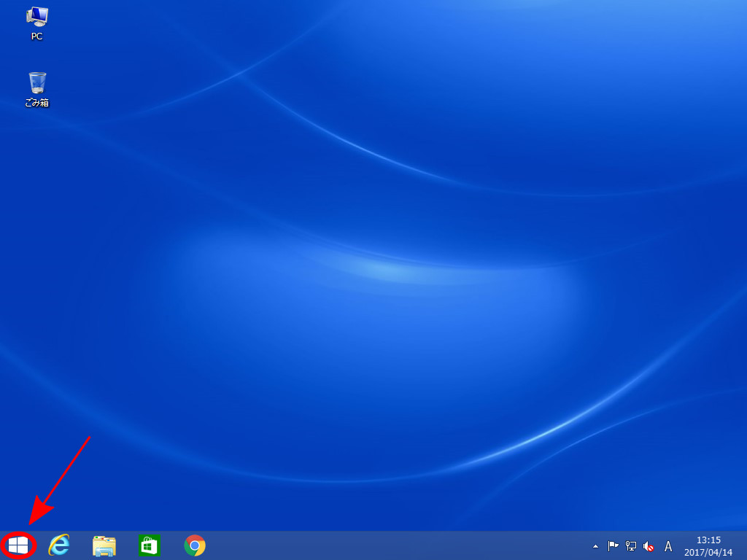Open the Windows Start button

(x=18, y=545)
